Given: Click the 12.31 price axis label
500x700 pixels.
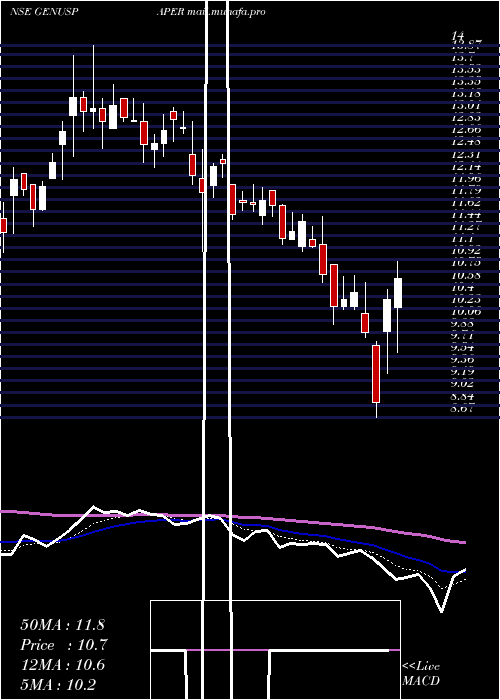Looking at the screenshot, I should tap(466, 154).
